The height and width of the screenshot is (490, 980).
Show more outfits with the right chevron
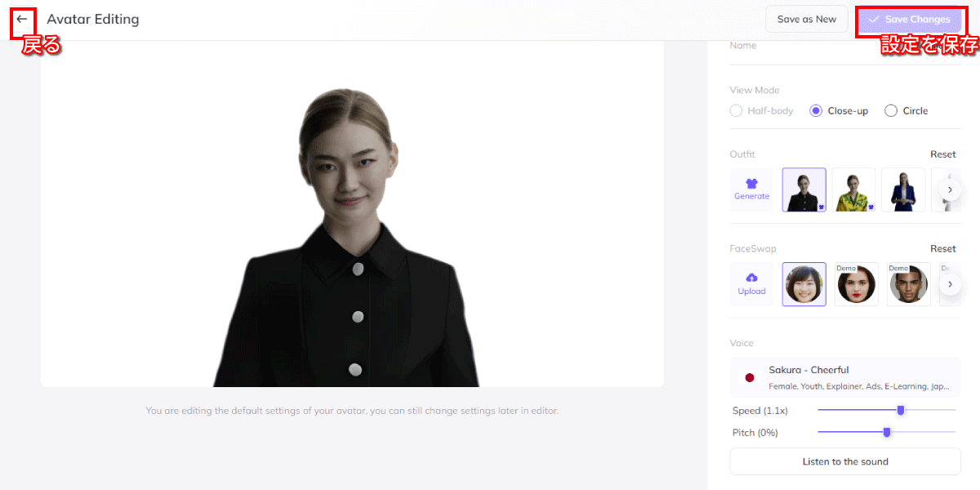coord(950,189)
